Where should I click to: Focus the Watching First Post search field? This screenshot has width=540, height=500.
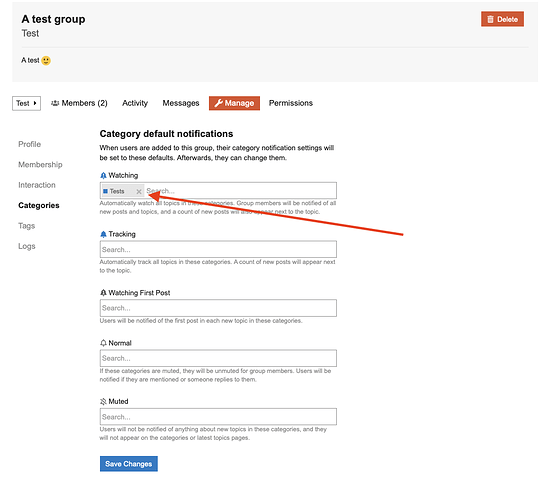coord(218,308)
